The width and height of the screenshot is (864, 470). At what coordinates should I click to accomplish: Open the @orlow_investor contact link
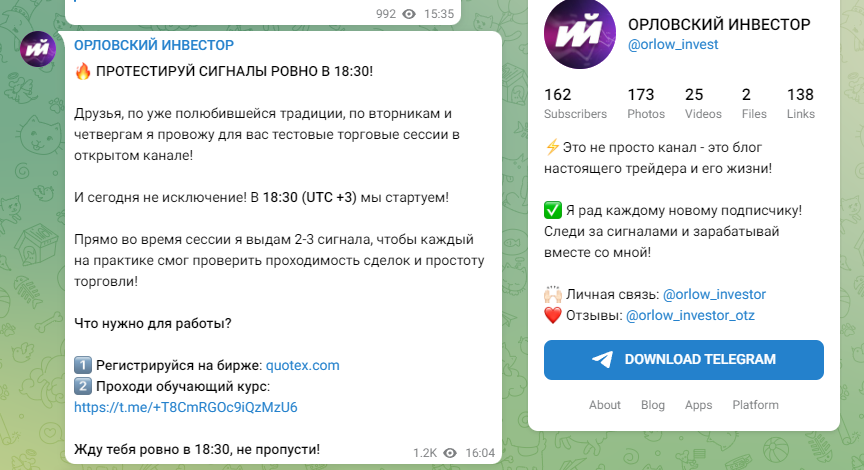point(714,294)
